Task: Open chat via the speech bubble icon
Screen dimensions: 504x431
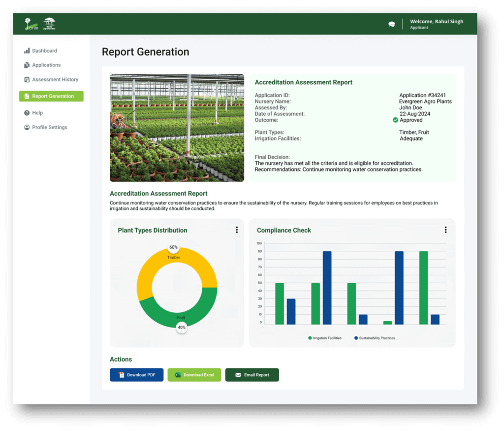Action: click(x=391, y=23)
